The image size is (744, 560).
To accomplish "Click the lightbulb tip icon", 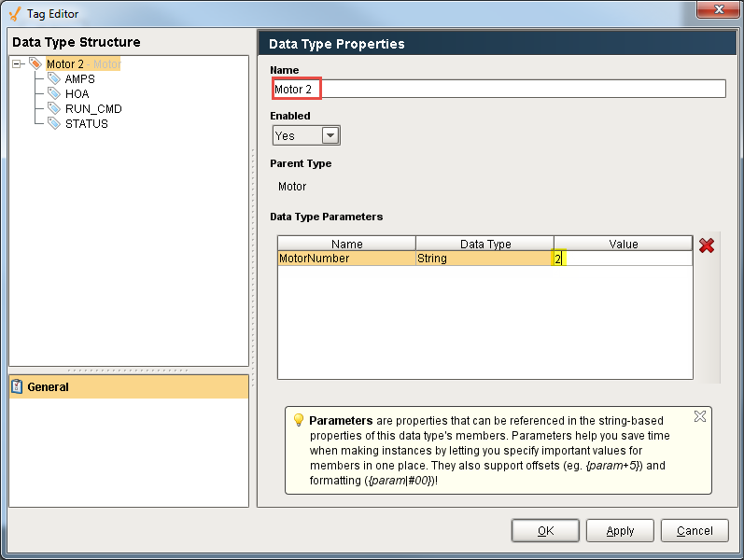I will [299, 421].
